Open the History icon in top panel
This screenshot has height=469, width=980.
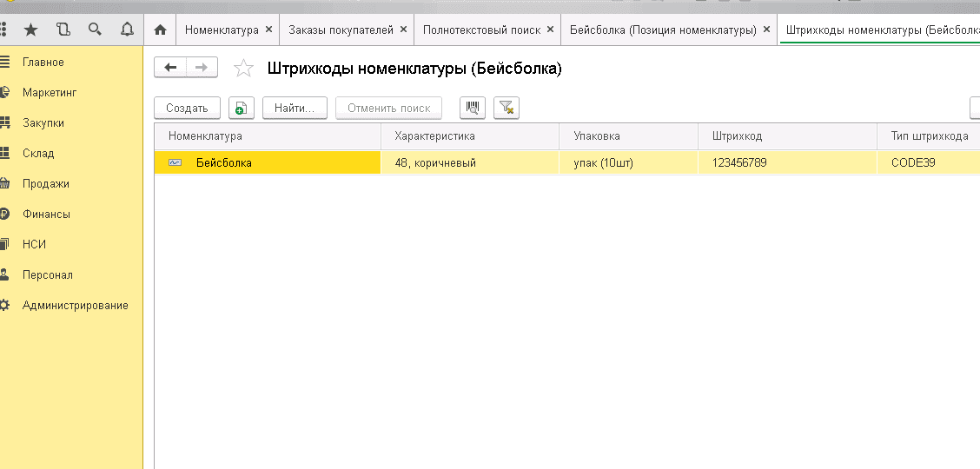tap(63, 30)
